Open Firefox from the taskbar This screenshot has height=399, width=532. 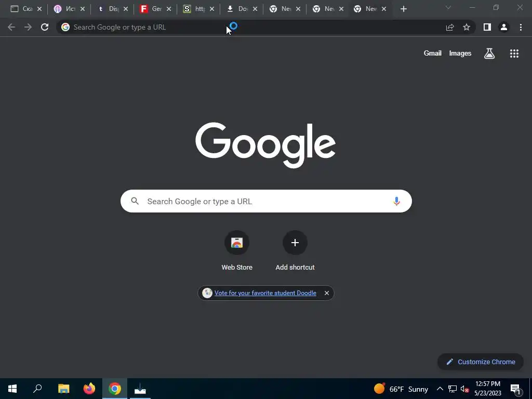89,389
